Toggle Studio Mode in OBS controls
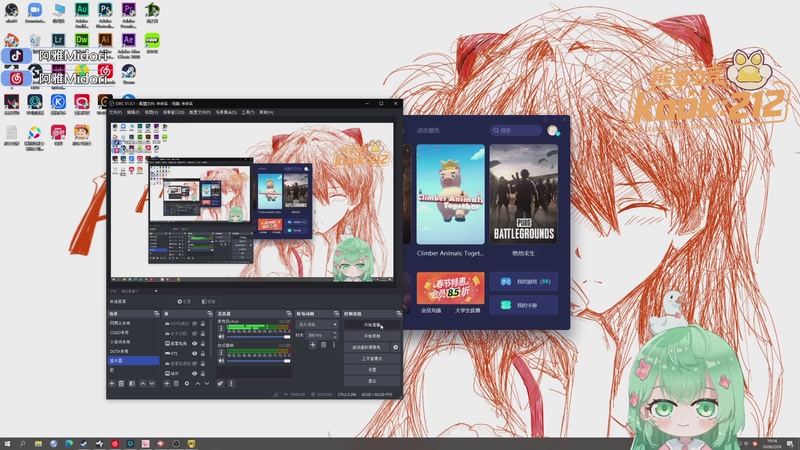 pos(372,358)
